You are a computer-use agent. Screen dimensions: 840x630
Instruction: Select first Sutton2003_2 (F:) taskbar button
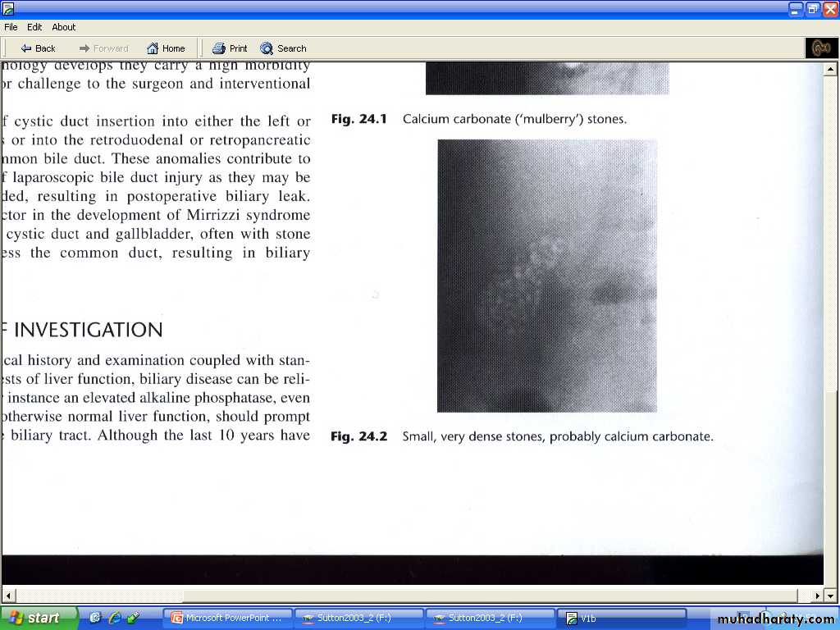pos(358,619)
